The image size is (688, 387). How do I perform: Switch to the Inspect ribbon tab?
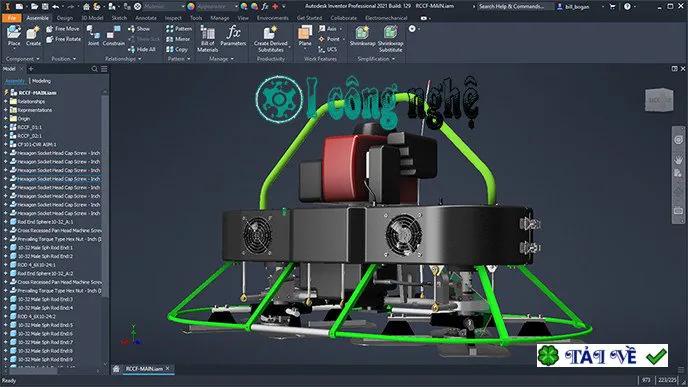[173, 18]
